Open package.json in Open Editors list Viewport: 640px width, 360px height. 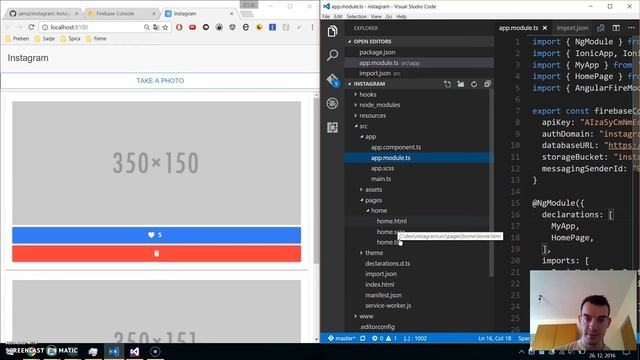click(377, 52)
